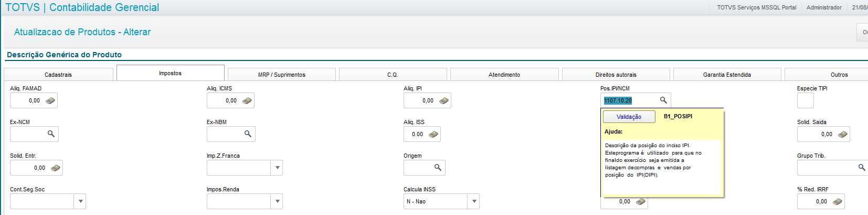Click calculator icon beside Aliq. ICMS

[247, 100]
